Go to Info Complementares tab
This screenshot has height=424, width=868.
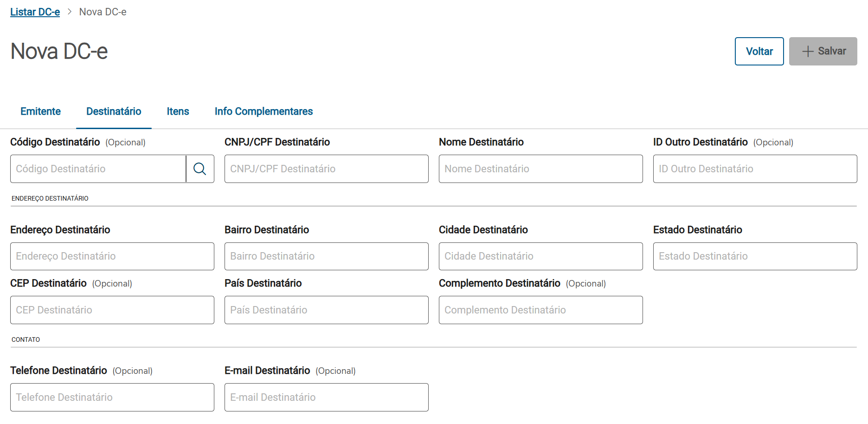coord(264,111)
